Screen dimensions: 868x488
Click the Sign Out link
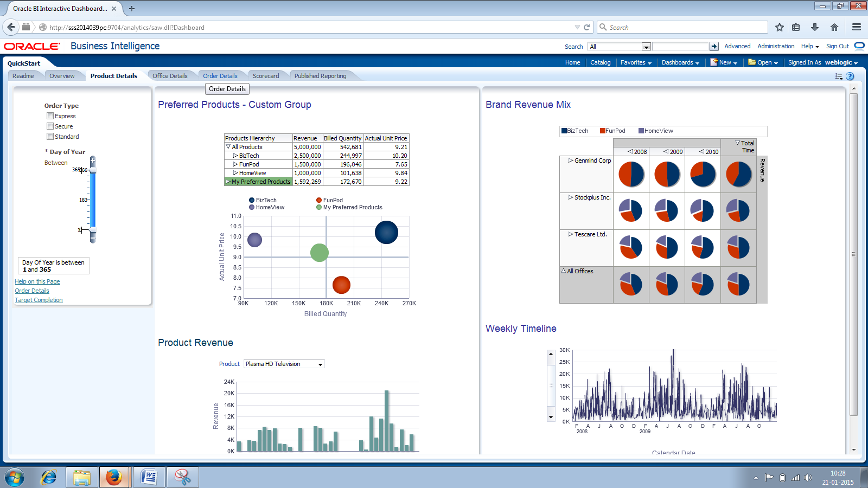pos(837,47)
